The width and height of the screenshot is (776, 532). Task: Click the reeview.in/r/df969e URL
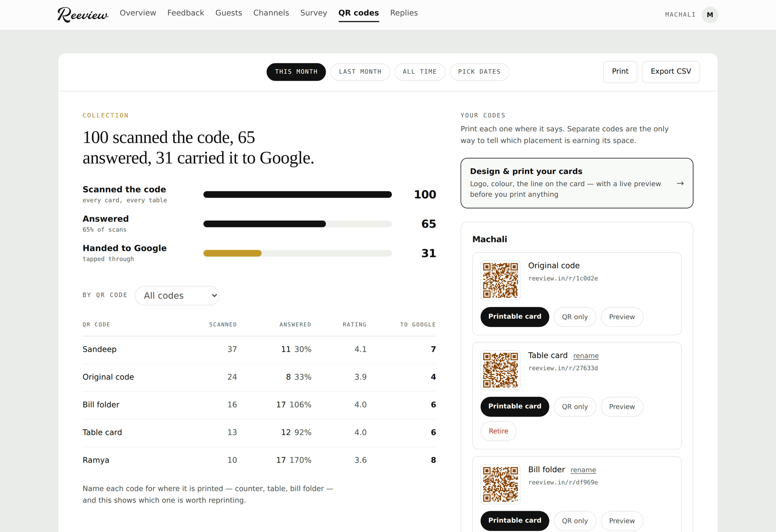(563, 483)
